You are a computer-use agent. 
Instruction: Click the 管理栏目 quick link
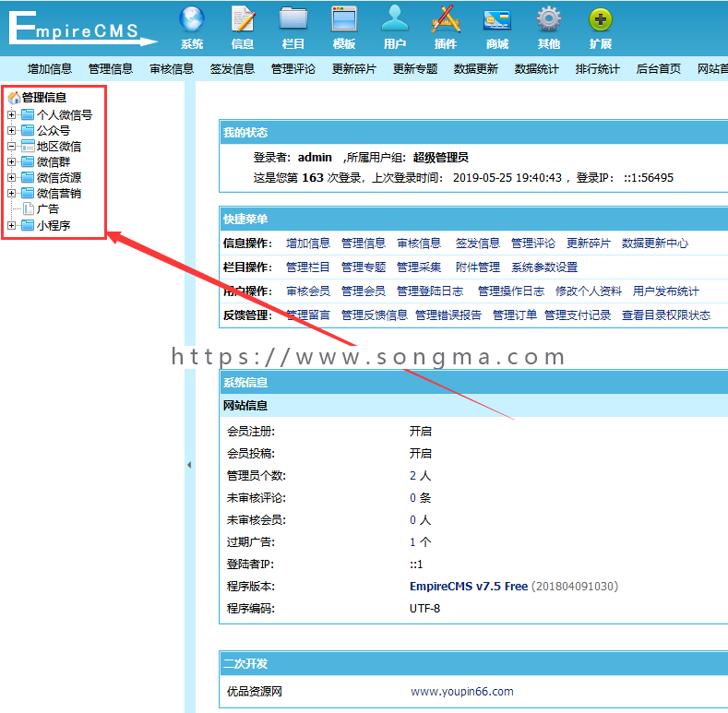308,267
